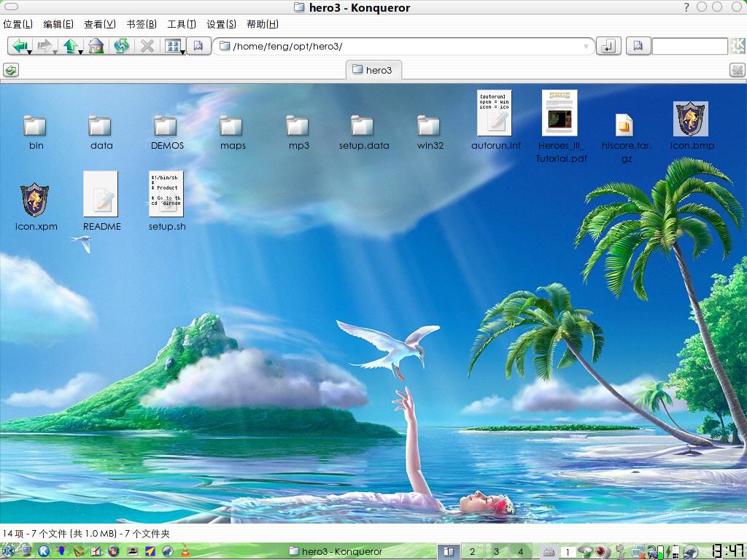The image size is (747, 560).
Task: Open a new tab with tab-bar button
Action: [x=11, y=71]
